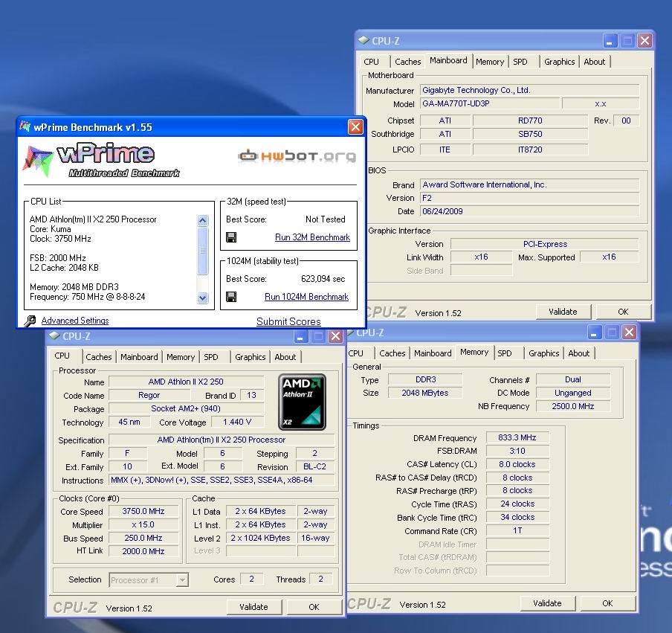
Task: Click the wPrime title bar icon
Action: [25, 126]
